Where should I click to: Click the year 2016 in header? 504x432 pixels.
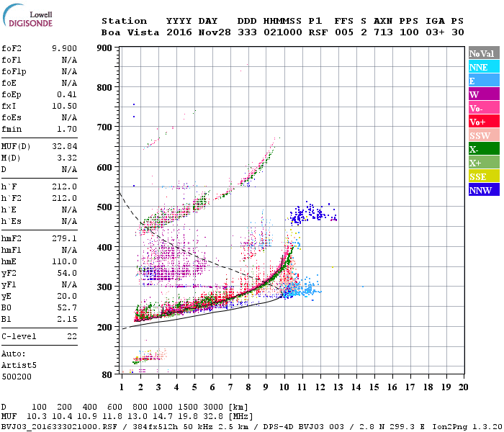(x=179, y=32)
